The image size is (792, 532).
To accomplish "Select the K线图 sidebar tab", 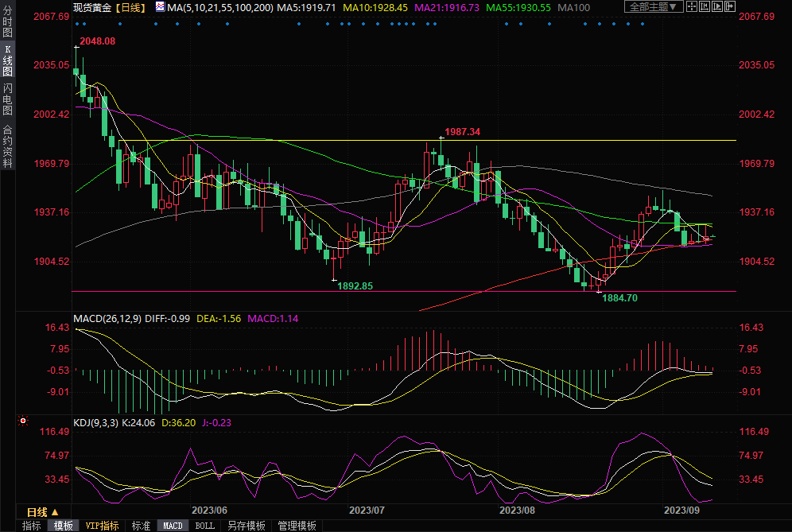I will click(8, 60).
